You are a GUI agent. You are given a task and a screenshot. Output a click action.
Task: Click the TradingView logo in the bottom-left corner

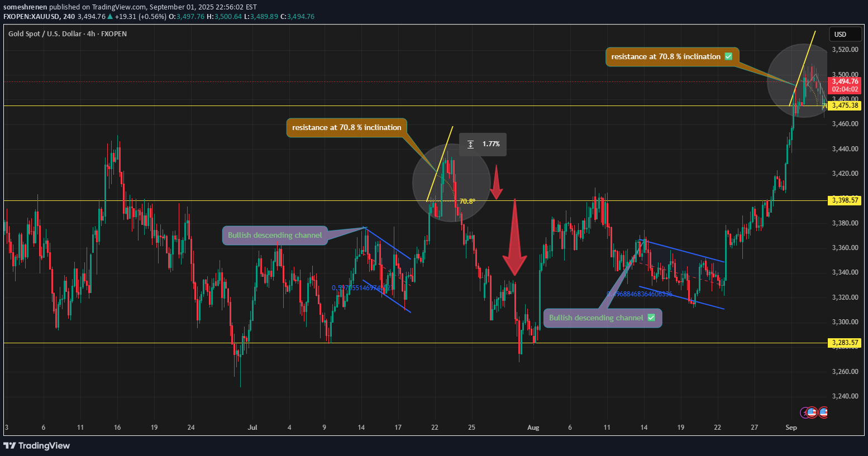(37, 445)
